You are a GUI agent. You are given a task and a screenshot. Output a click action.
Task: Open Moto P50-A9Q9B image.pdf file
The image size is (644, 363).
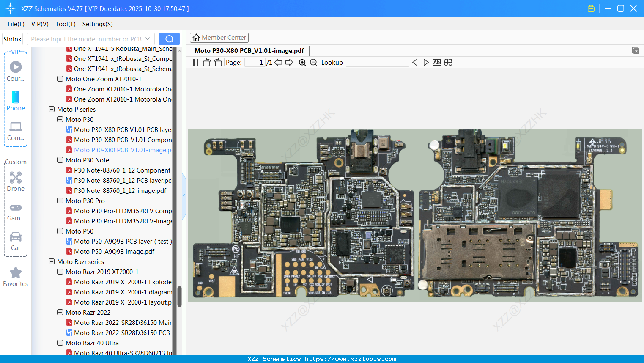(x=114, y=251)
